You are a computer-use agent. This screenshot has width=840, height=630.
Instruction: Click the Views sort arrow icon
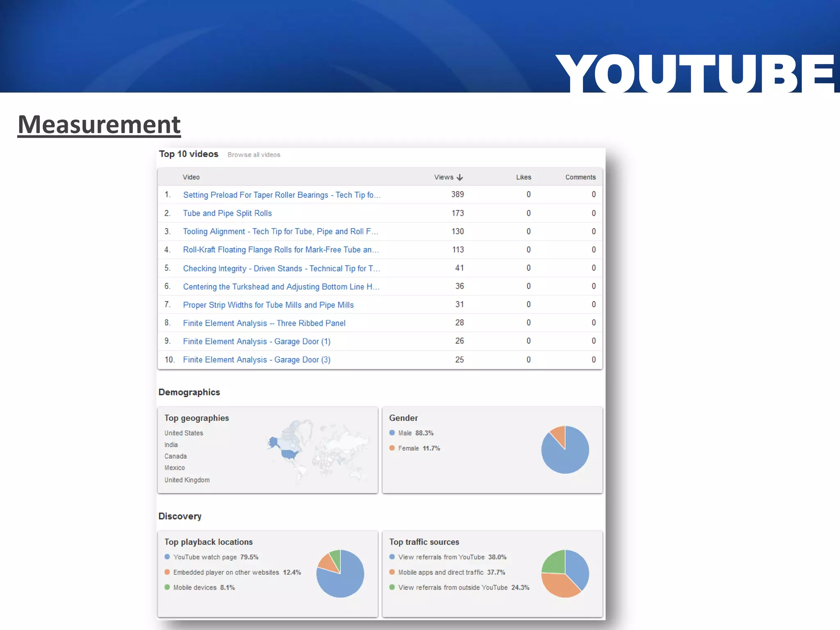[x=460, y=177]
